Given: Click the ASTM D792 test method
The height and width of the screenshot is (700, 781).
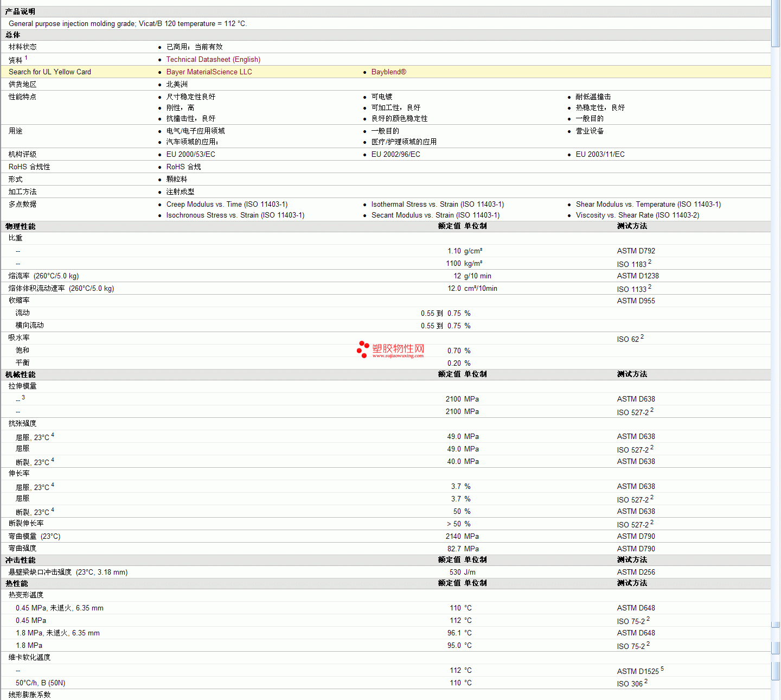Looking at the screenshot, I should [x=636, y=251].
